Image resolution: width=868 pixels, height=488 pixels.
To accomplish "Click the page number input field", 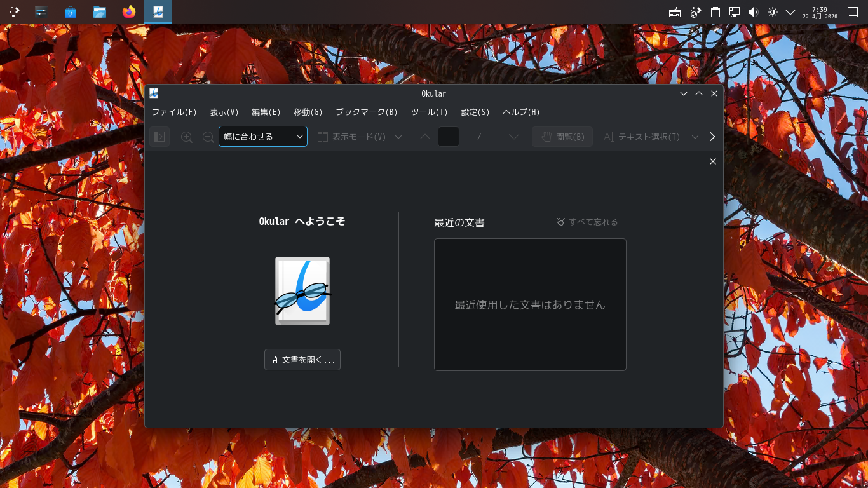I will (449, 137).
